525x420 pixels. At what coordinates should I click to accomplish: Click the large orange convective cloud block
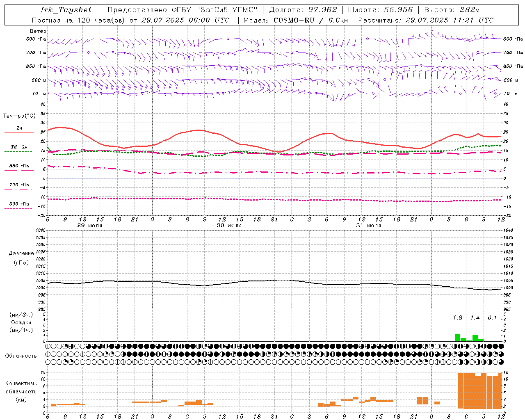pos(479,391)
